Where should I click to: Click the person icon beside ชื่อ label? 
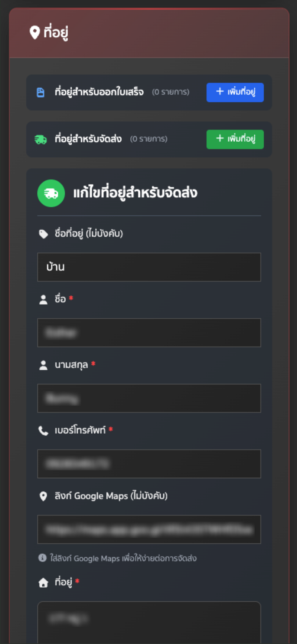43,300
